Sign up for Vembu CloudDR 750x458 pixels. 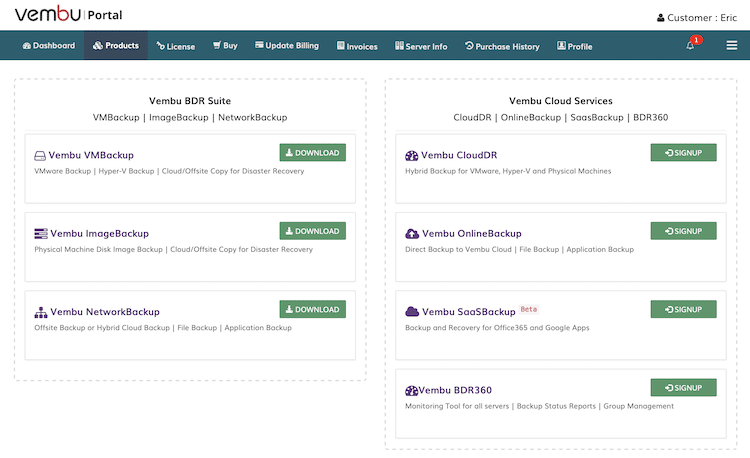click(x=683, y=153)
